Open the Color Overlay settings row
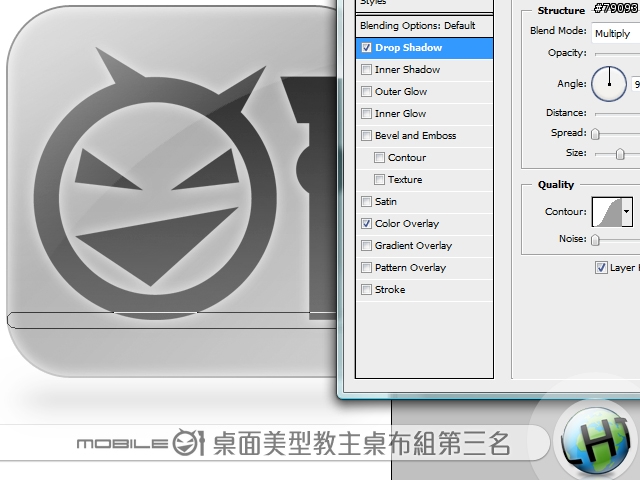 coord(424,224)
